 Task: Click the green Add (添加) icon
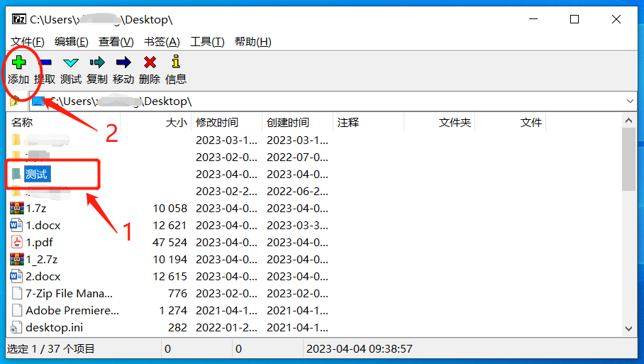click(18, 62)
